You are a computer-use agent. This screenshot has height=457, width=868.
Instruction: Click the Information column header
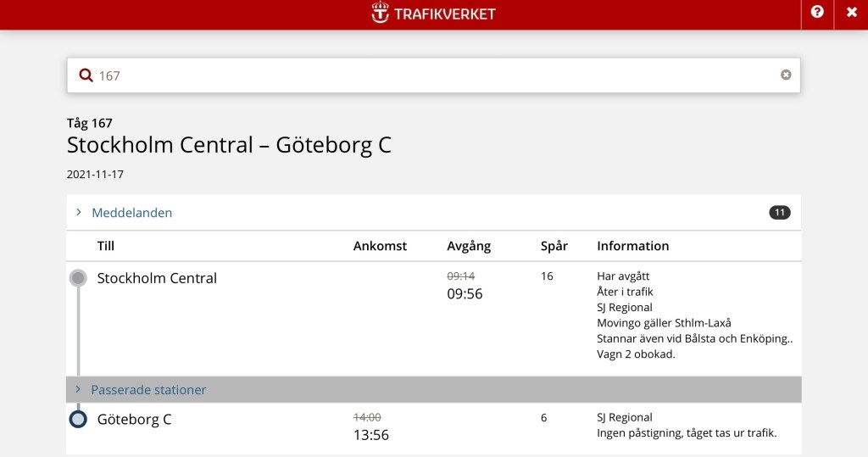pos(632,246)
